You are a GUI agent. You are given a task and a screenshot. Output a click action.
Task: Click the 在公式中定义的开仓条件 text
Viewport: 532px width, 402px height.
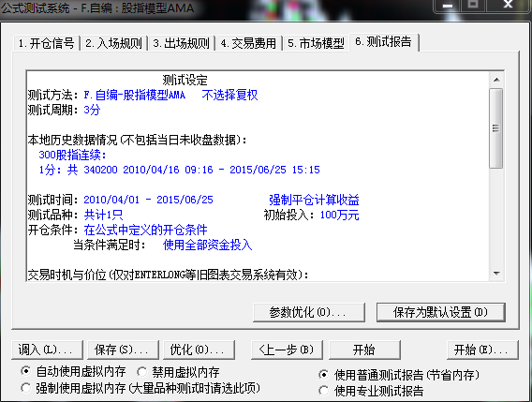145,230
